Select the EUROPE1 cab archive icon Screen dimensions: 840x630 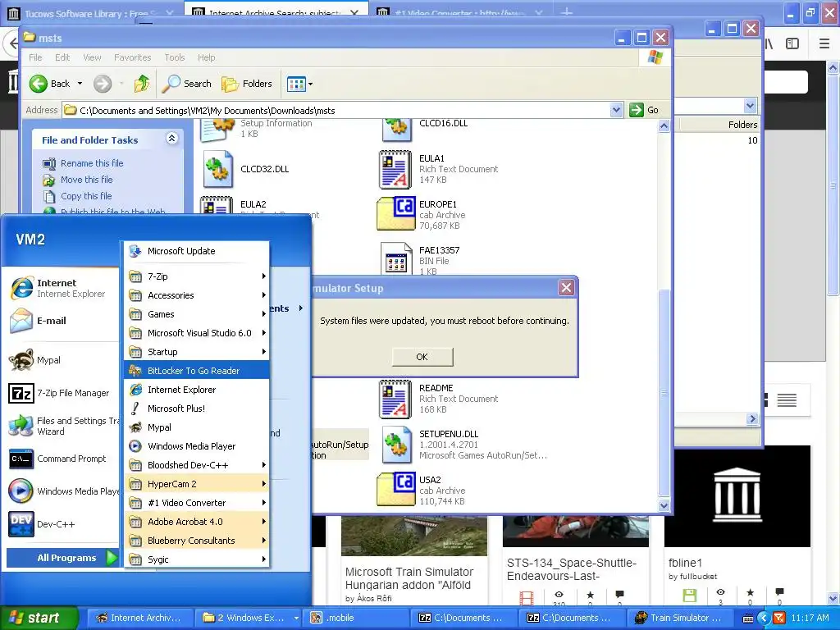click(396, 213)
